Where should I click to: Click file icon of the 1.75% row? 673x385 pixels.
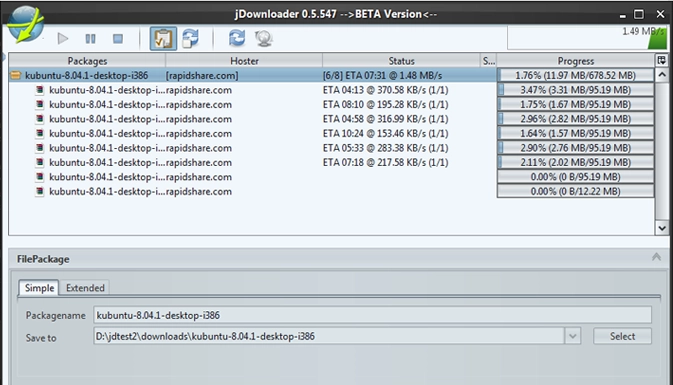(39, 104)
